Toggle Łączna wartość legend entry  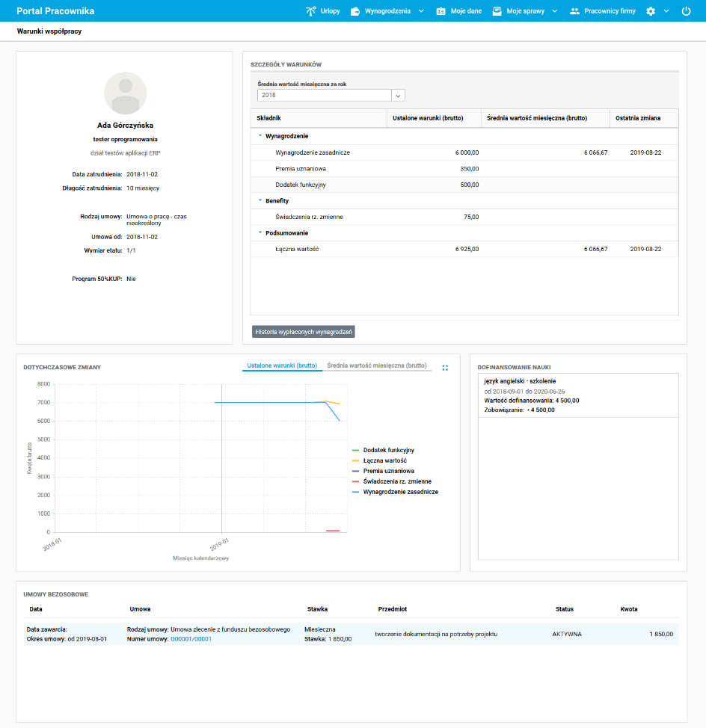pyautogui.click(x=379, y=460)
